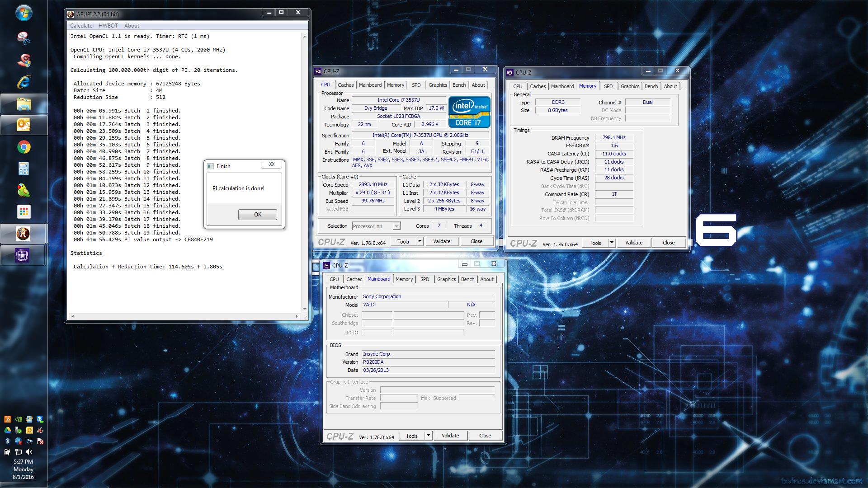Click GPUPI vertical scrollbar down arrow
The width and height of the screenshot is (868, 488).
[x=305, y=309]
